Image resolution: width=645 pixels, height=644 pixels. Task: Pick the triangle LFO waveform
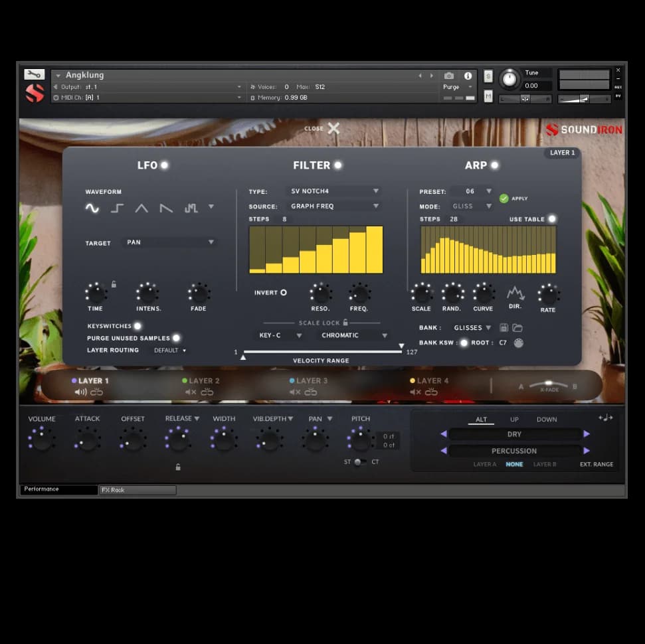click(141, 208)
